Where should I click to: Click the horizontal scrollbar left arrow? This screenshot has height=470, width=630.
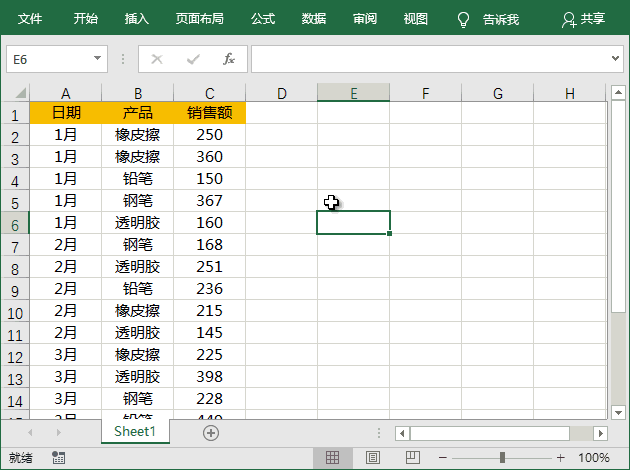point(402,433)
